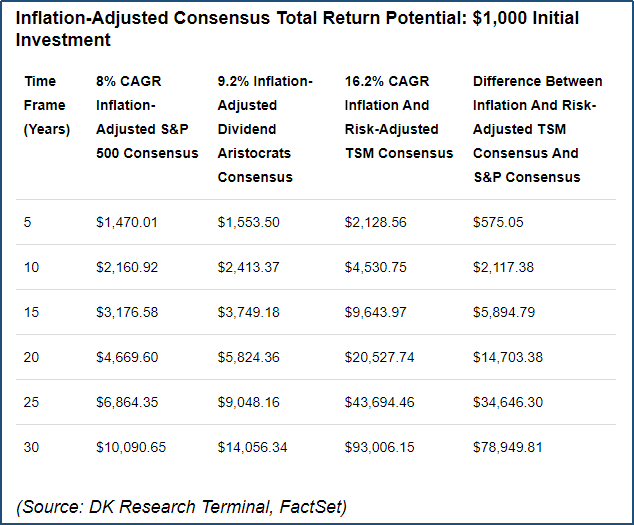Click the $575.05 difference value
The height and width of the screenshot is (525, 634).
pyautogui.click(x=498, y=222)
